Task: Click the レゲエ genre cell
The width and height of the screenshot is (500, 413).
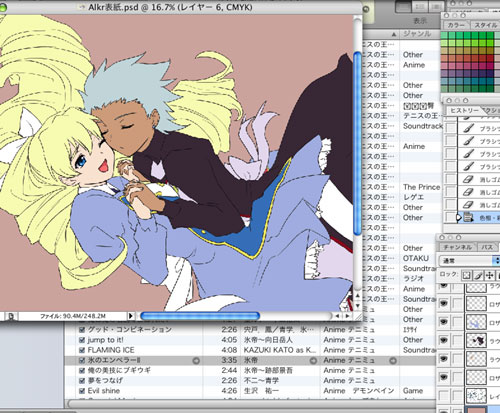Action: (413, 197)
